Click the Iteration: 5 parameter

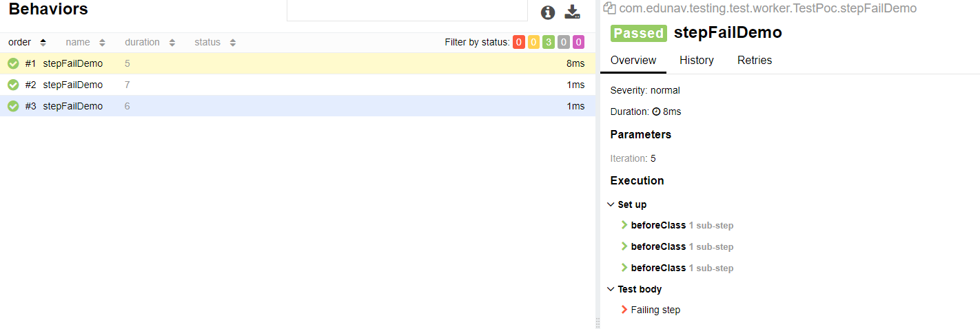click(x=633, y=158)
